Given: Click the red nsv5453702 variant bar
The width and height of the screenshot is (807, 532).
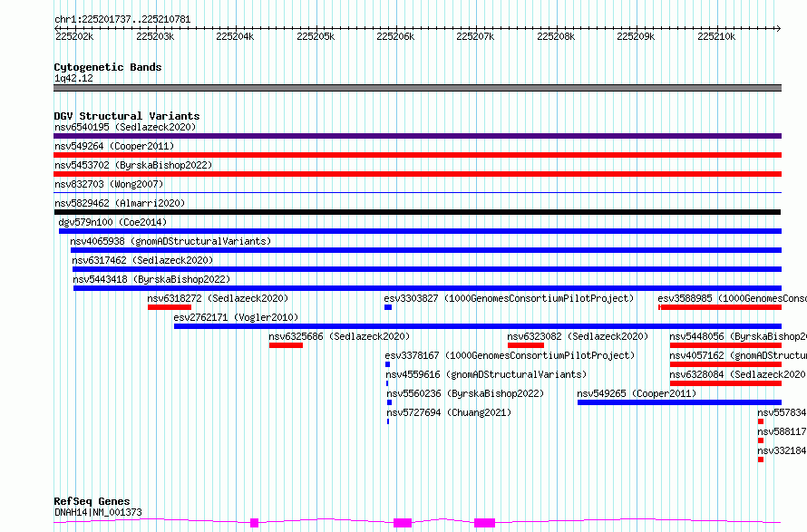Looking at the screenshot, I should click(417, 174).
